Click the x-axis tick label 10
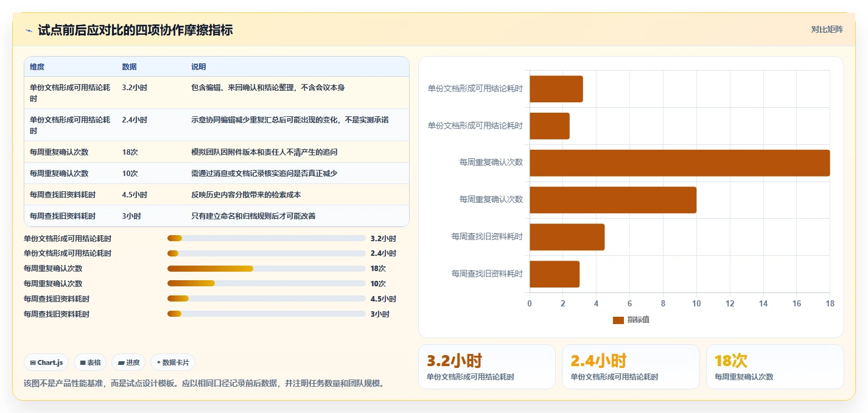This screenshot has height=413, width=868. click(x=696, y=303)
